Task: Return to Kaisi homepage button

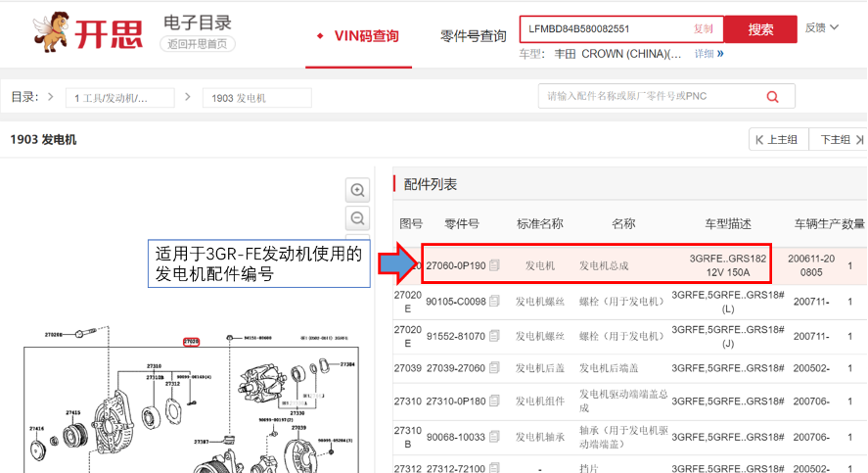Action: 198,44
